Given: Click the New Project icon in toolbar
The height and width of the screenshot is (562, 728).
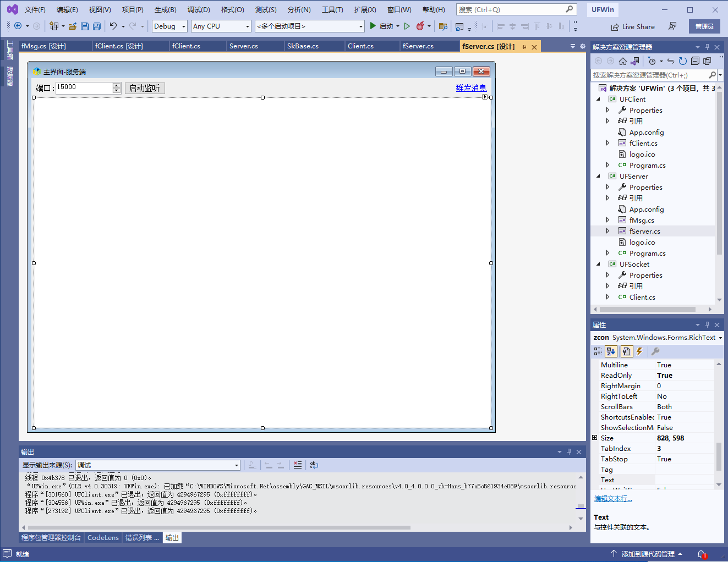Looking at the screenshot, I should tap(54, 26).
